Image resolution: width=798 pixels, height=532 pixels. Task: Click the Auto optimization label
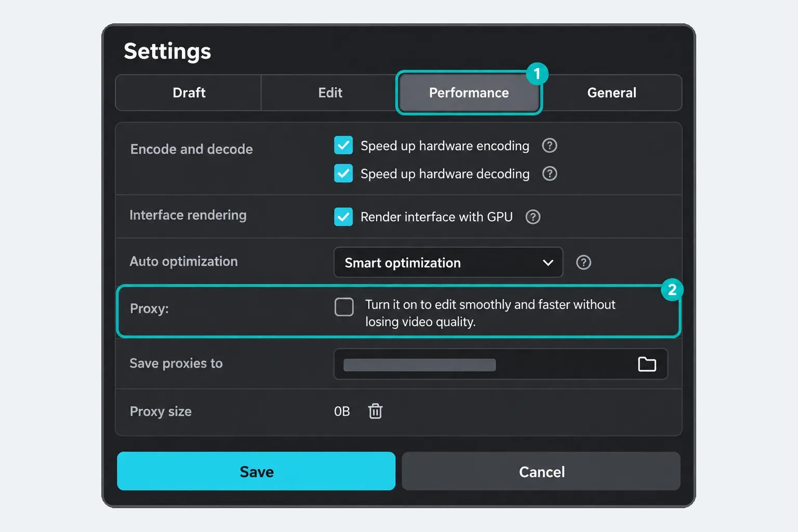pos(183,261)
